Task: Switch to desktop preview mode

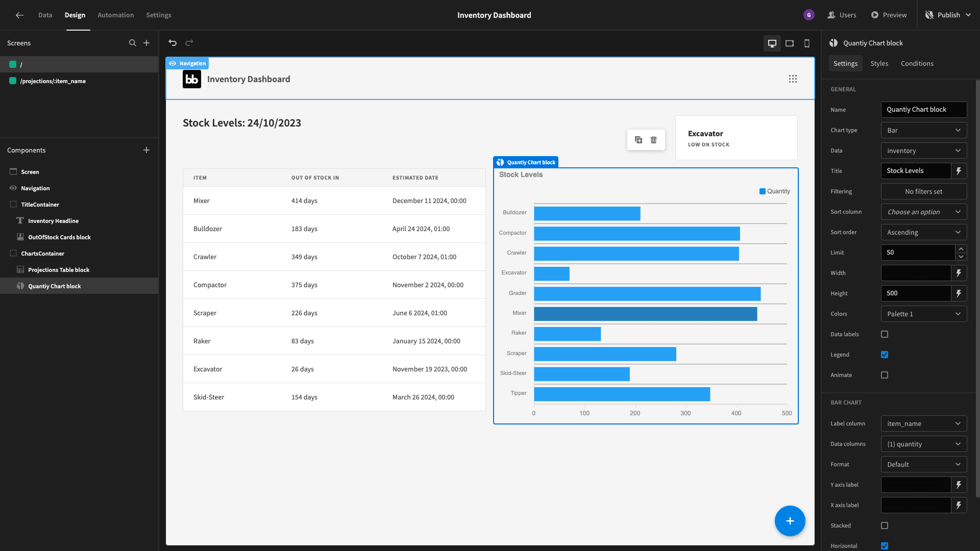Action: (772, 43)
